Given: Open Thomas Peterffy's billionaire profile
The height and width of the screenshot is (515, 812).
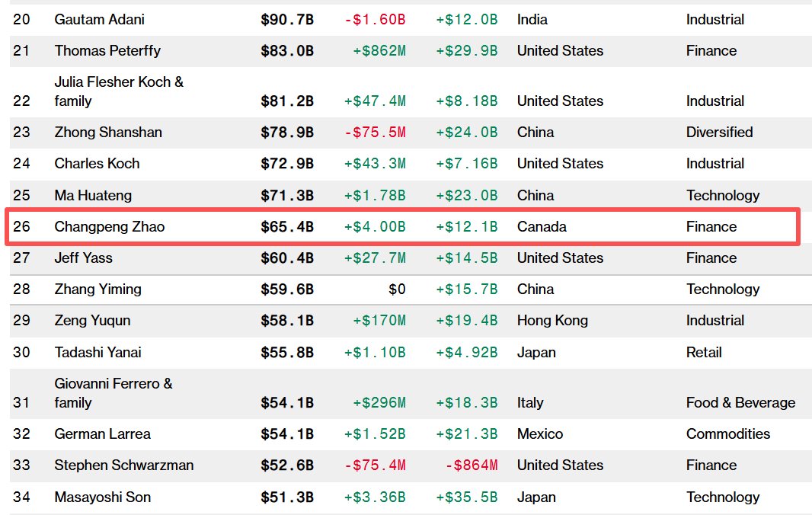Looking at the screenshot, I should click(x=107, y=50).
